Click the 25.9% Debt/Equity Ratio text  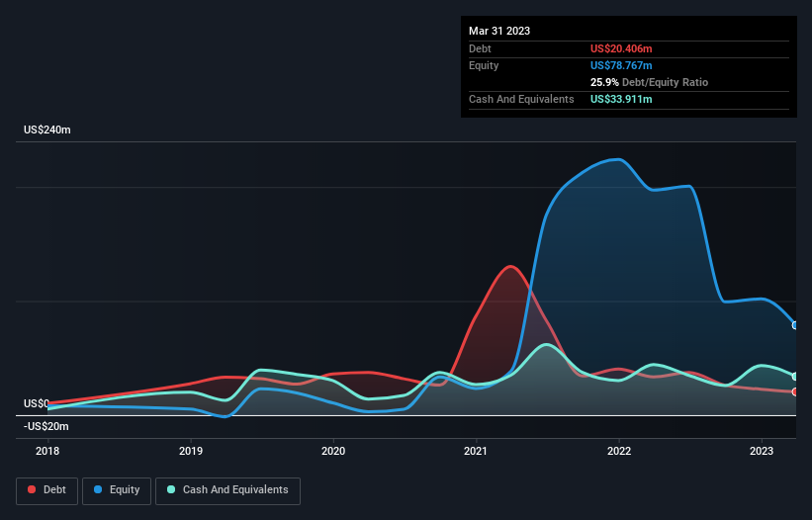(x=649, y=82)
